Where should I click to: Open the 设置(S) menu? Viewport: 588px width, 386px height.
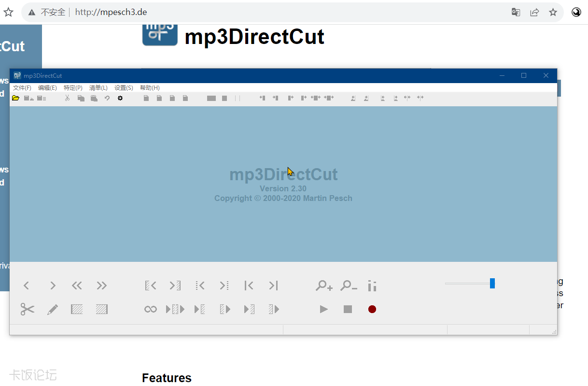point(124,88)
